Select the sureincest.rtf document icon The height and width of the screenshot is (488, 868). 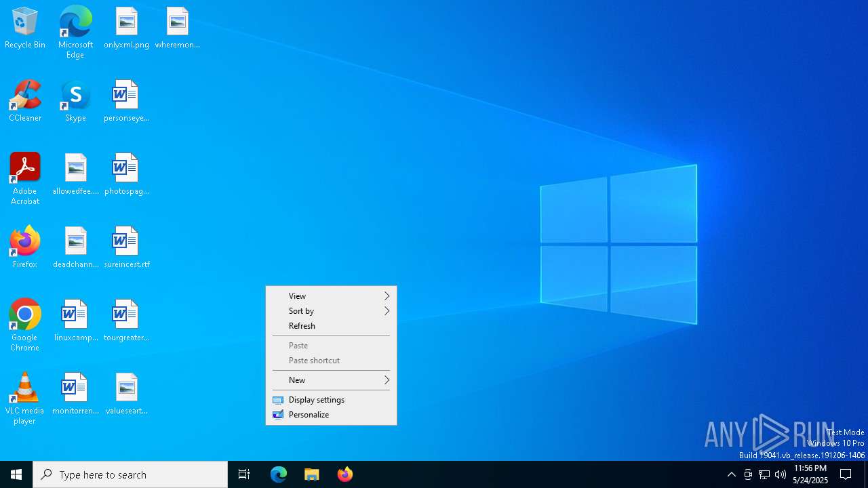(x=126, y=248)
